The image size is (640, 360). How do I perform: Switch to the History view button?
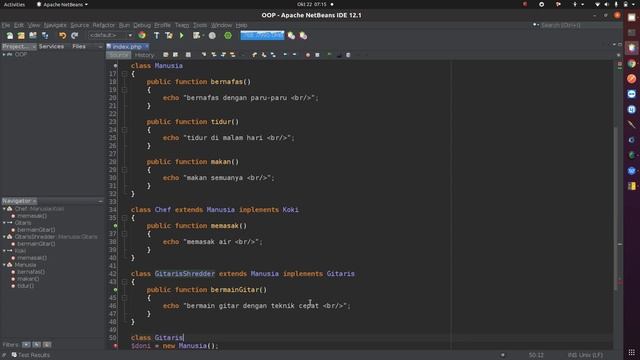144,55
